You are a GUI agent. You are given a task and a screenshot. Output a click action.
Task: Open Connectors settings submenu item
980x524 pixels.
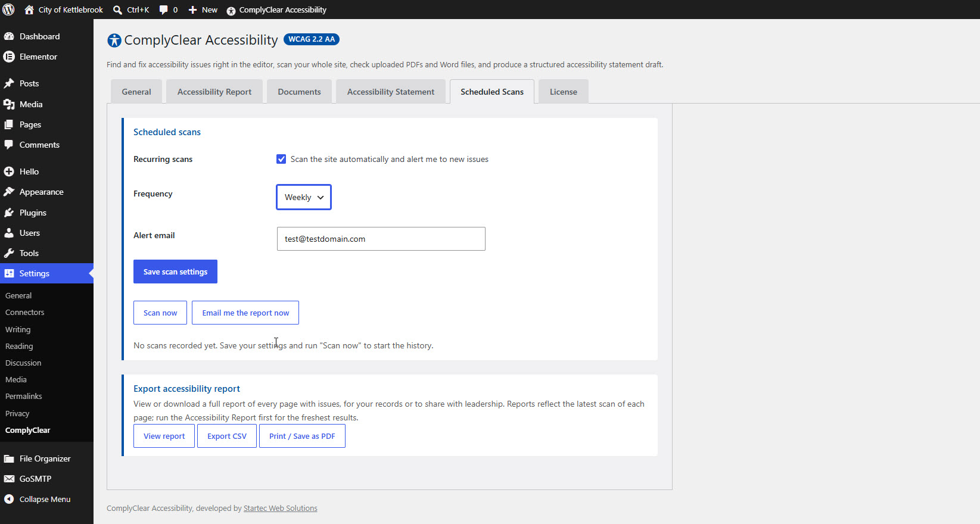click(x=25, y=312)
